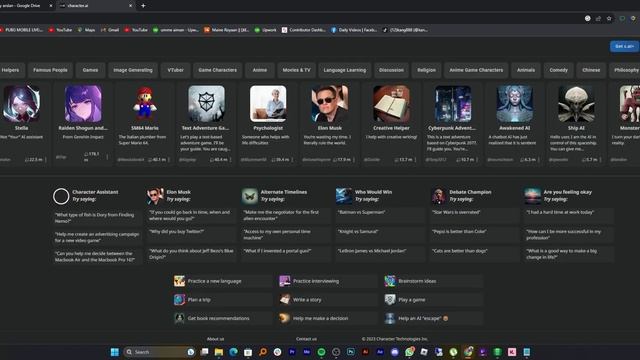The width and height of the screenshot is (640, 360).
Task: Open the Stella character avatar
Action: pos(21,104)
